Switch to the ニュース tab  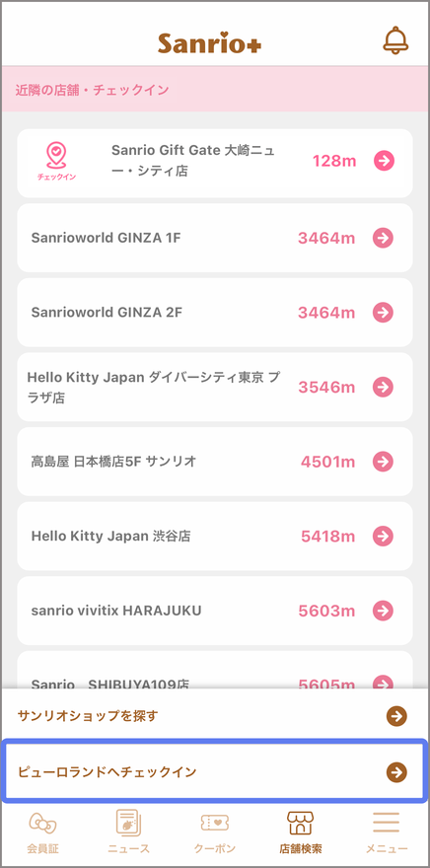(129, 832)
